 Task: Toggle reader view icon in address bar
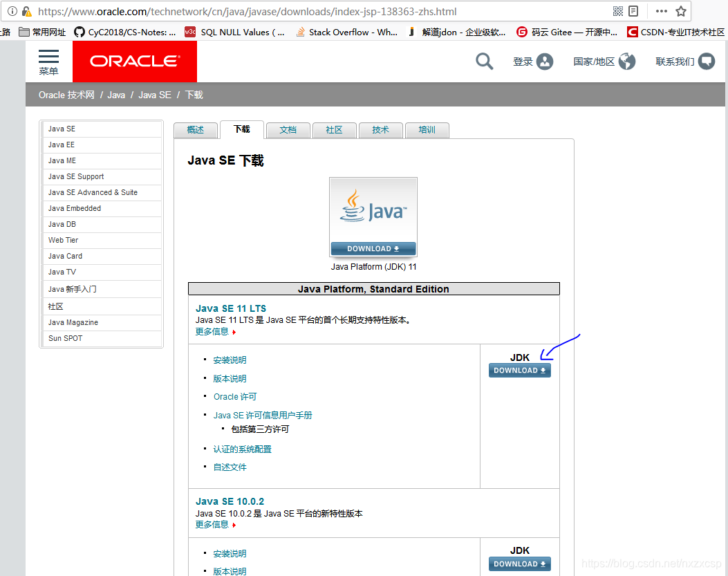(x=633, y=11)
